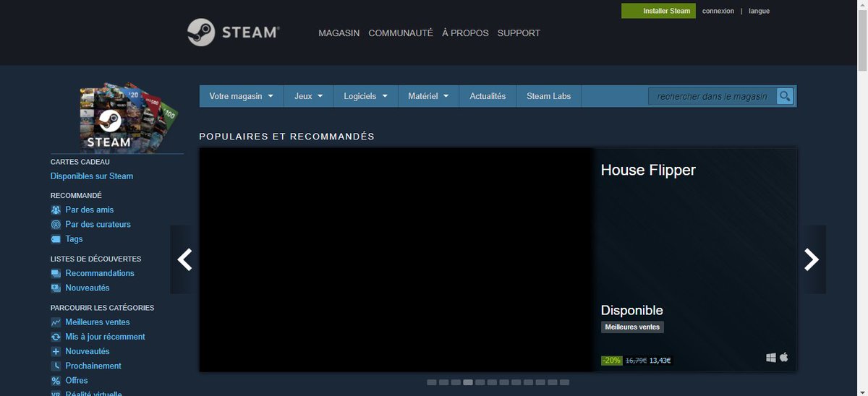Click the plus icon beside Nouveautés category
Screen dimensions: 868x396
click(56, 351)
